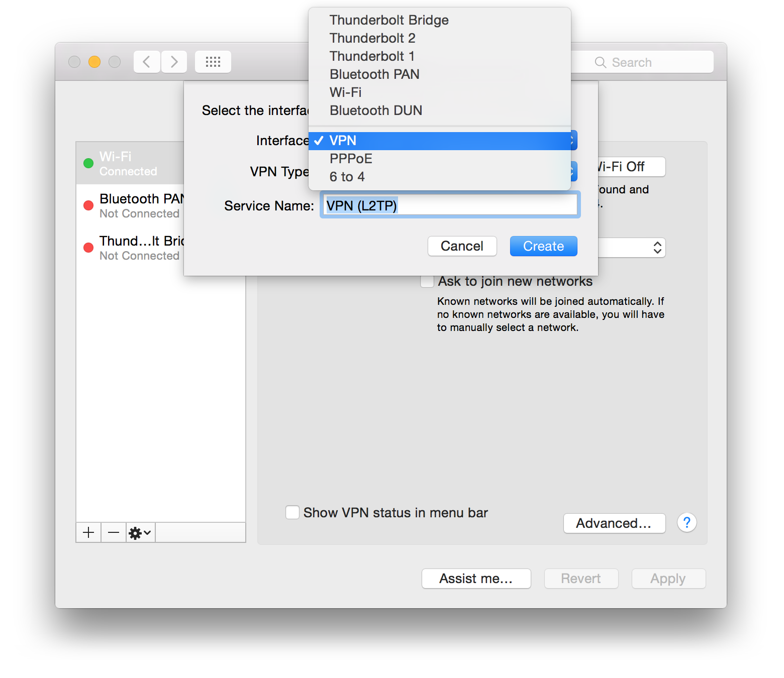Choose Wi-Fi from interface list
Viewport: 784px width, 678px height.
coord(440,92)
